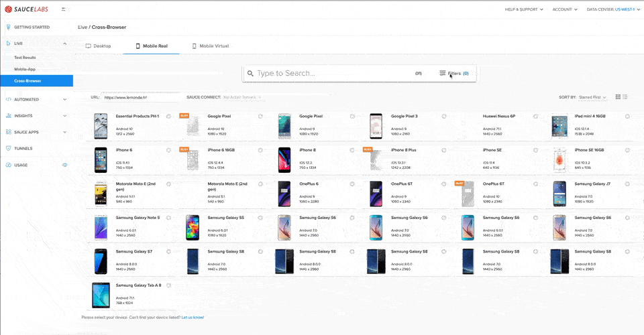Click the Getting Started lightbulb icon
This screenshot has width=644, height=335.
(8, 27)
